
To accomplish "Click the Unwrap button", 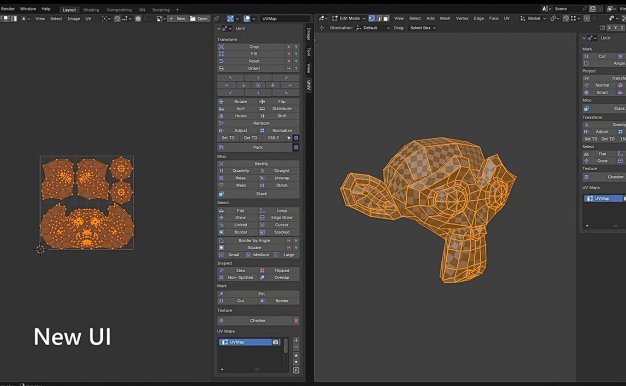I will pyautogui.click(x=279, y=178).
